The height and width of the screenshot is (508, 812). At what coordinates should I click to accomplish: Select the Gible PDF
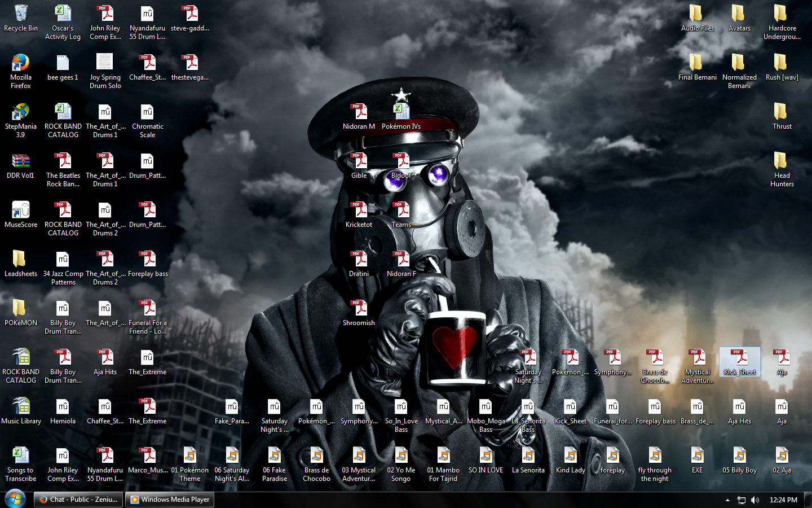pyautogui.click(x=359, y=166)
